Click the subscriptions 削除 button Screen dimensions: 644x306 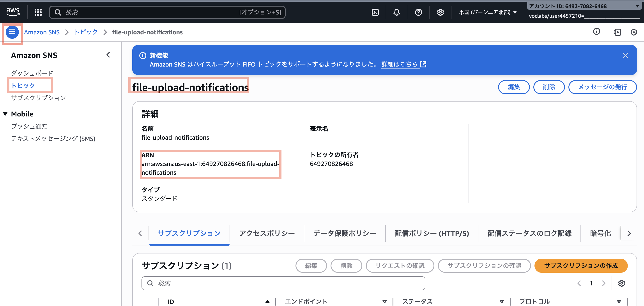346,266
